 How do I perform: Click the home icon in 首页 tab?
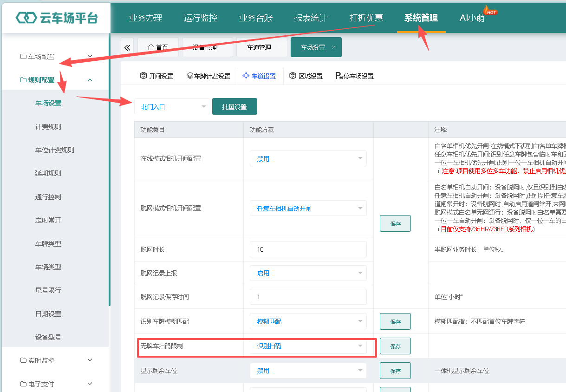[150, 47]
